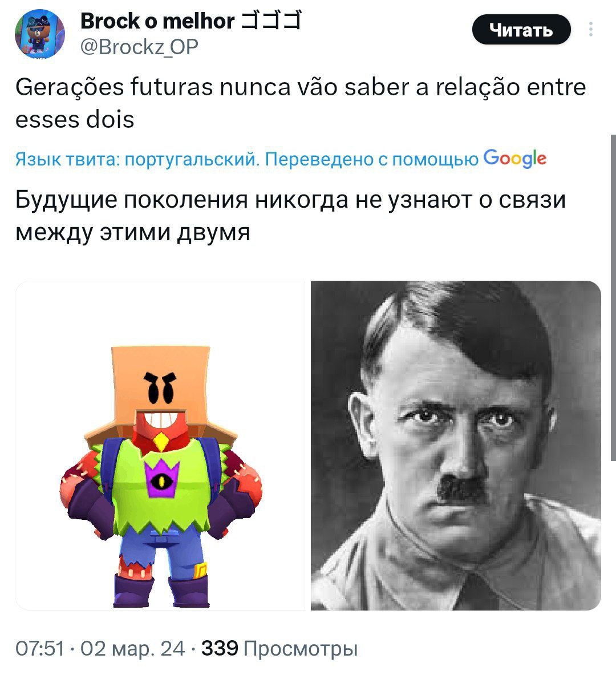Open the right black-and-white portrait photo
This screenshot has height=675, width=616.
click(x=456, y=446)
